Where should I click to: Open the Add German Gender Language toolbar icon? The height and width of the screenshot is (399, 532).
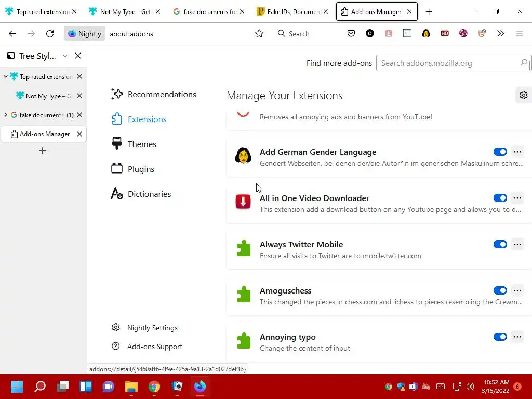point(426,33)
